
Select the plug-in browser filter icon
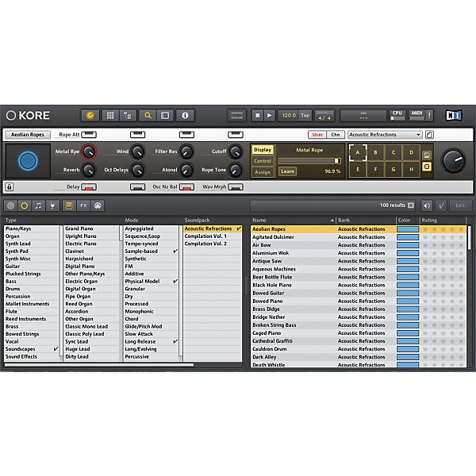click(52, 205)
